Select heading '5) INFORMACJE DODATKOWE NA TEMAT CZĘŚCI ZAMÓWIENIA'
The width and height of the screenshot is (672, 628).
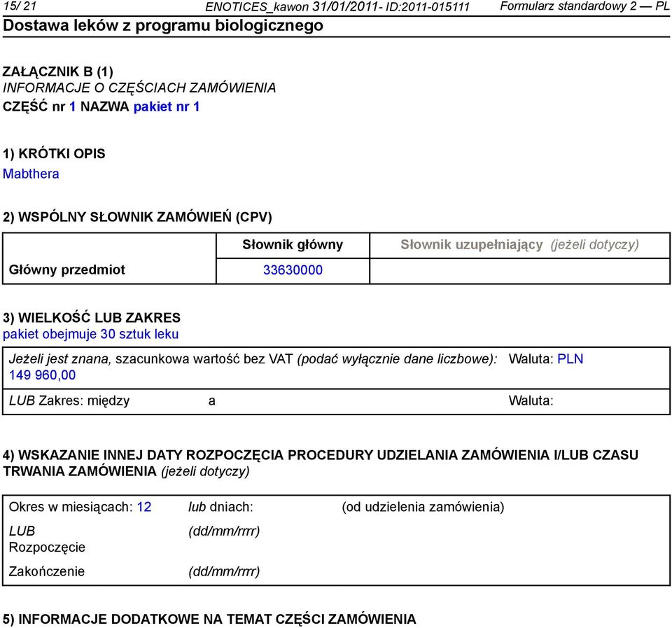coord(209,620)
